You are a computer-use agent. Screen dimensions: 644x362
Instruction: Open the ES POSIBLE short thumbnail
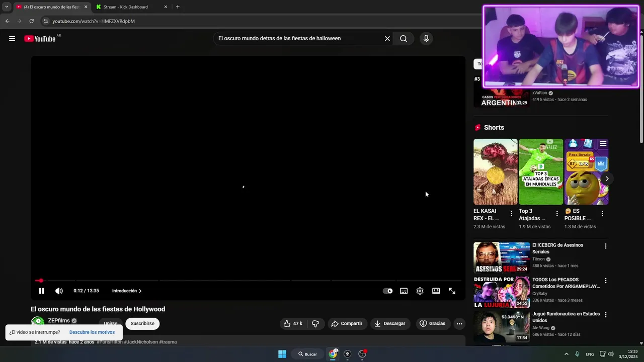[x=586, y=172]
